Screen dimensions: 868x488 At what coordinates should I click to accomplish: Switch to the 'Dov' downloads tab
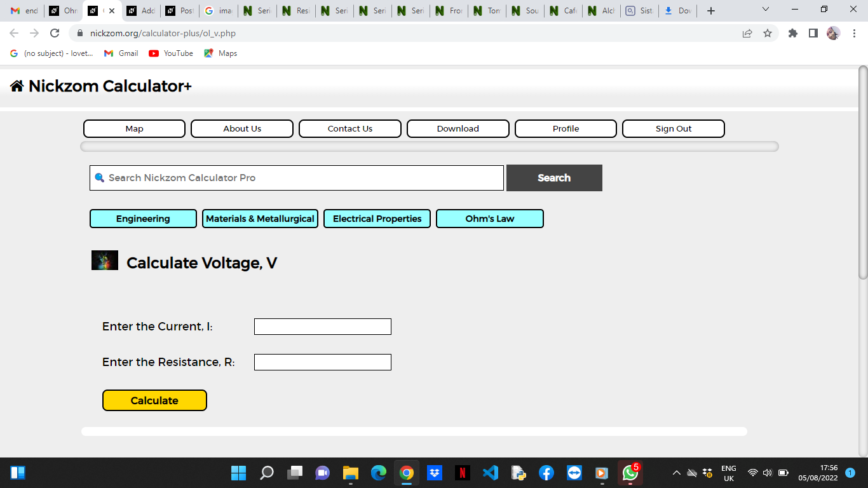pyautogui.click(x=678, y=11)
